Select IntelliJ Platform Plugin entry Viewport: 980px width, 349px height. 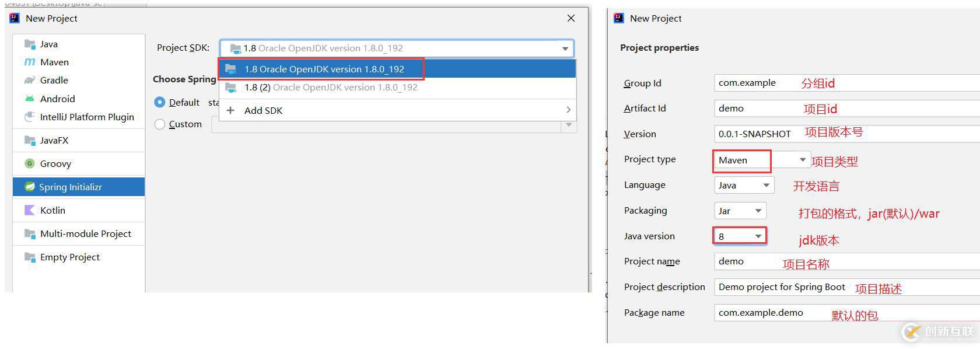coord(79,117)
